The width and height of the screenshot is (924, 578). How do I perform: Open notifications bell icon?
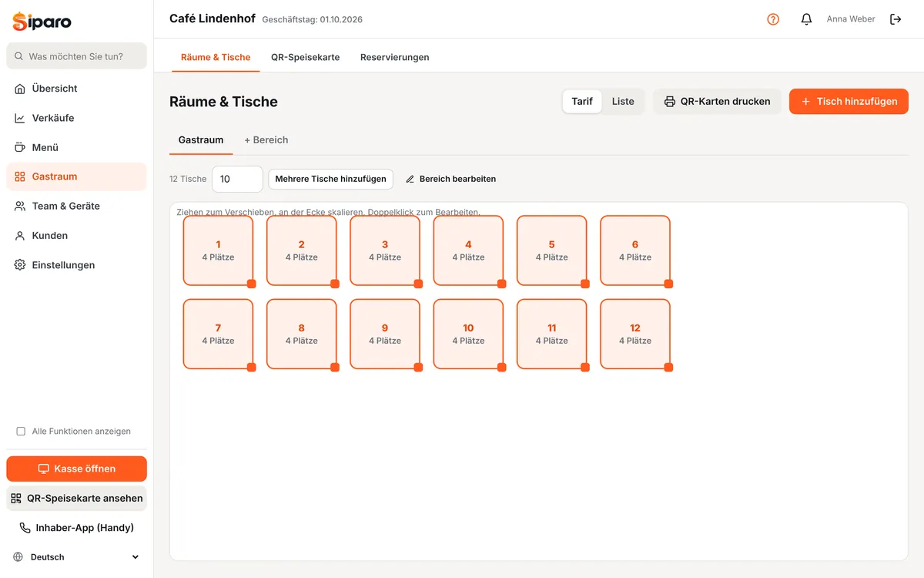pos(806,19)
